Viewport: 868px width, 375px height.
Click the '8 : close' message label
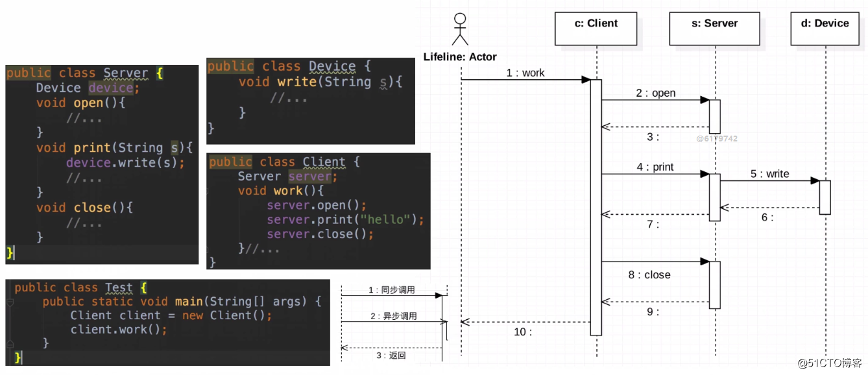(649, 274)
